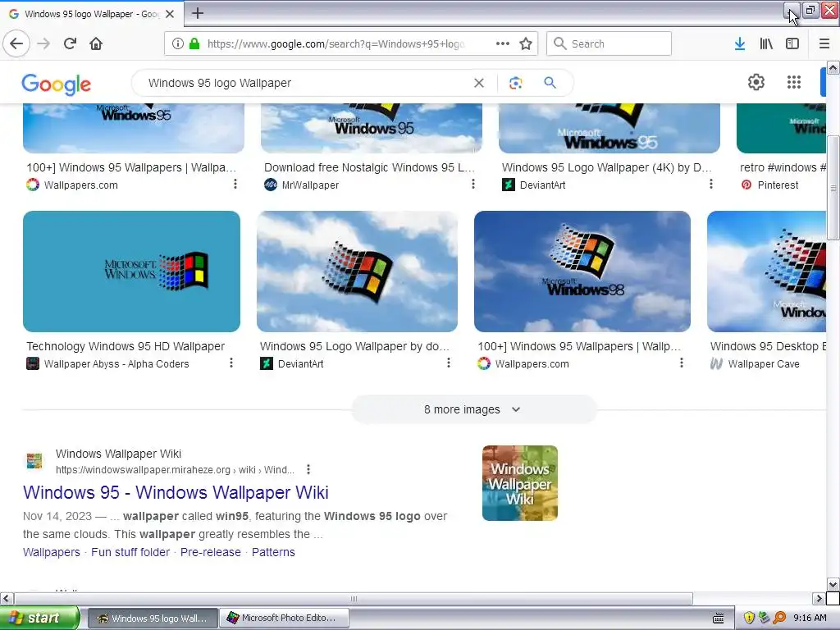The width and height of the screenshot is (840, 630).
Task: Open Download free Nostalgic Windows 95 link
Action: [x=369, y=167]
